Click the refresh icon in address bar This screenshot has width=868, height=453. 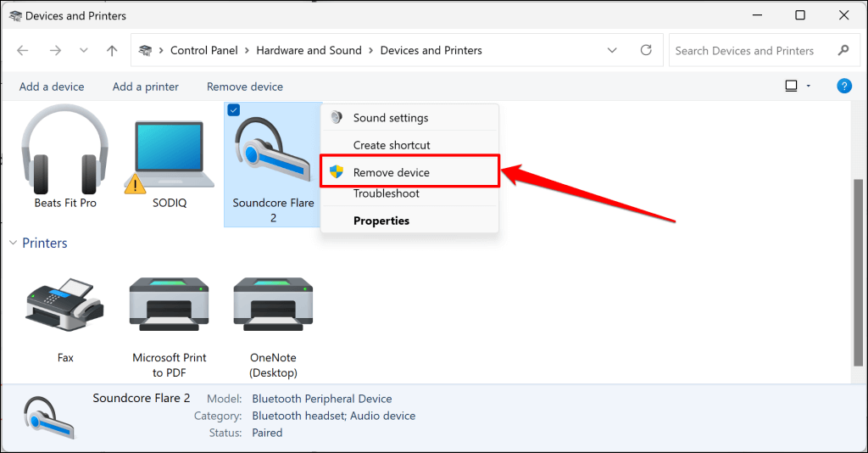[645, 50]
